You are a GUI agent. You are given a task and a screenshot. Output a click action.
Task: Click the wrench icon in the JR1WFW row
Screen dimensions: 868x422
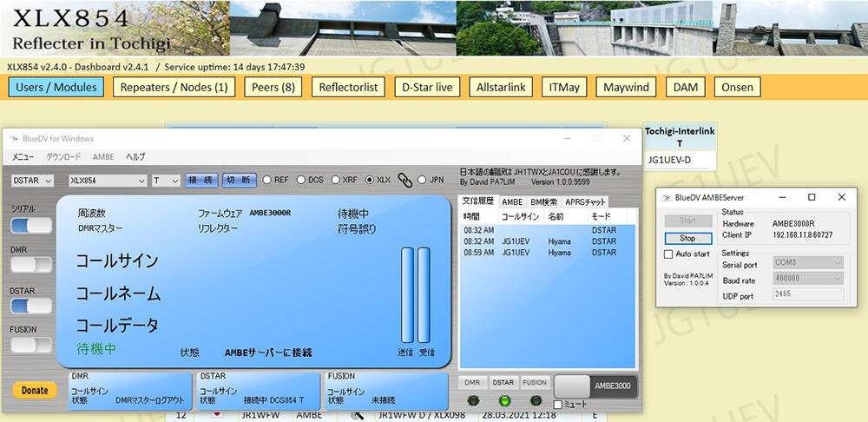pyautogui.click(x=358, y=415)
